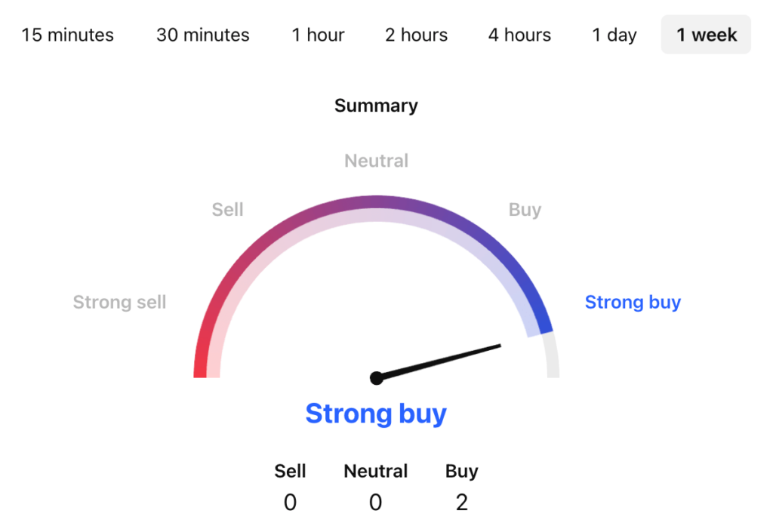The image size is (773, 532).
Task: Click the Strong buy result text below the gauge
Action: click(375, 414)
